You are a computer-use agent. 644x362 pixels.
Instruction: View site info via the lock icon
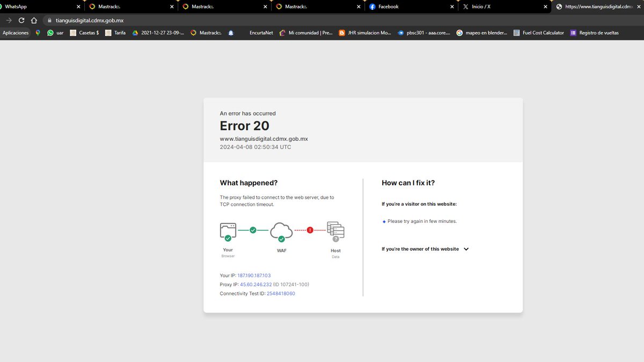coord(49,20)
